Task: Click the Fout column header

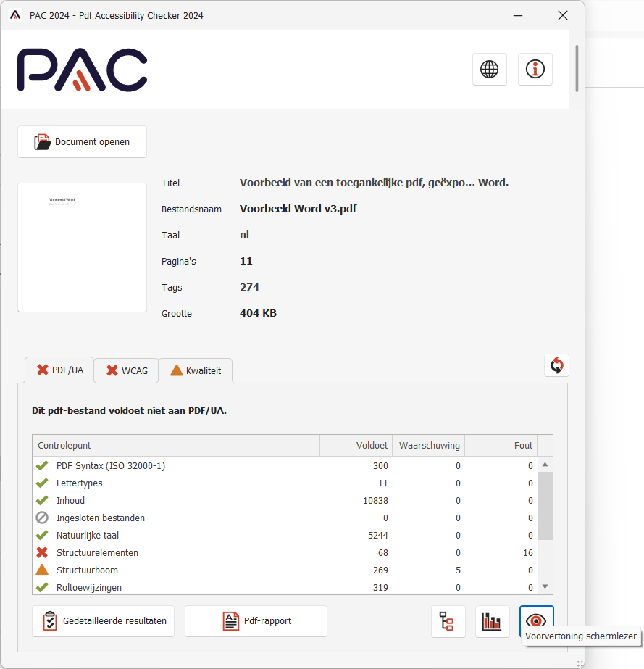Action: (501, 446)
